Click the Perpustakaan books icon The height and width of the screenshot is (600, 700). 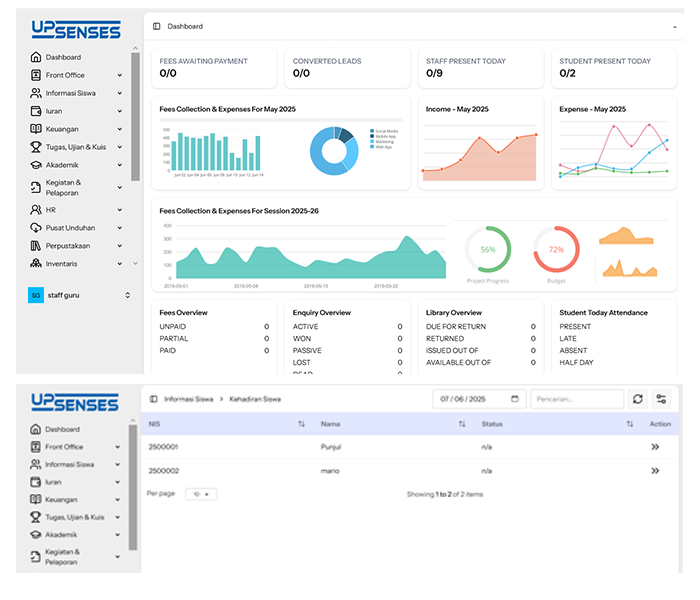point(36,246)
